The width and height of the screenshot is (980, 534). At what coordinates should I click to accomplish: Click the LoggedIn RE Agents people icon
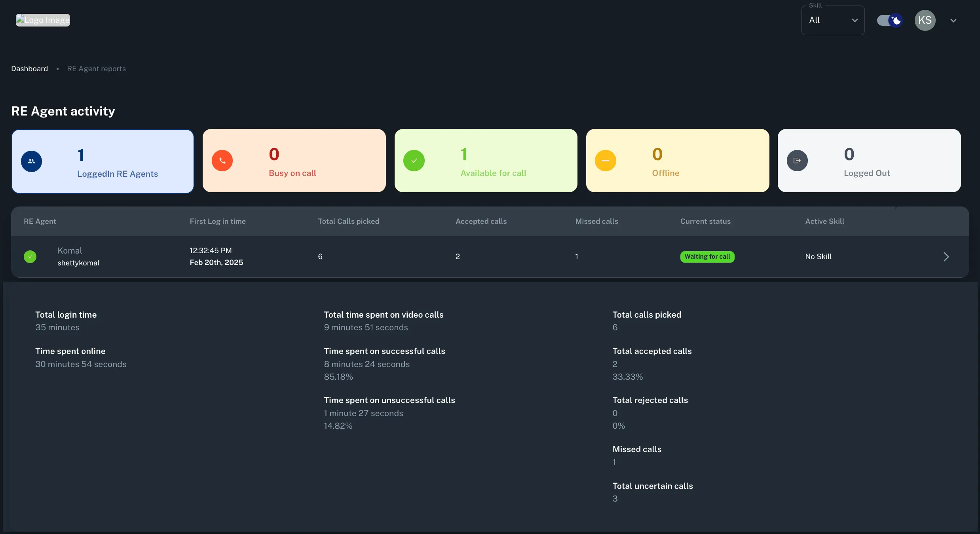[x=31, y=161]
